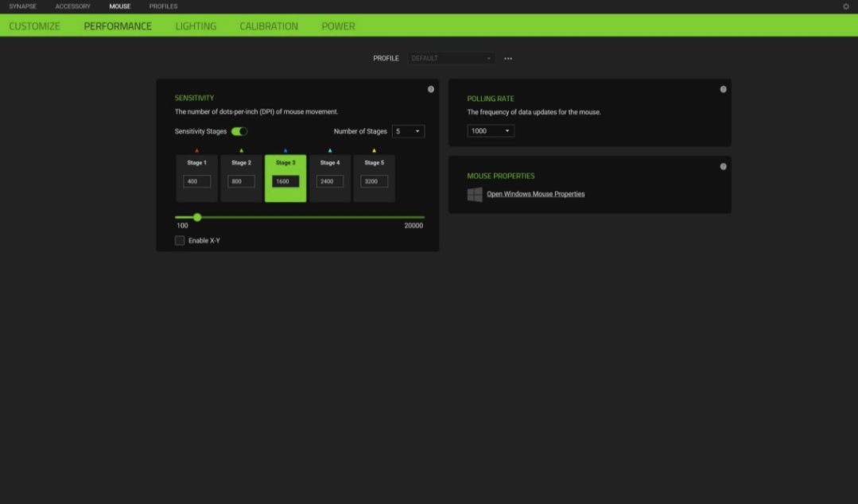Click the Stage 5 DPI field showing 3200
Viewport: 858px width, 504px height.
(375, 181)
